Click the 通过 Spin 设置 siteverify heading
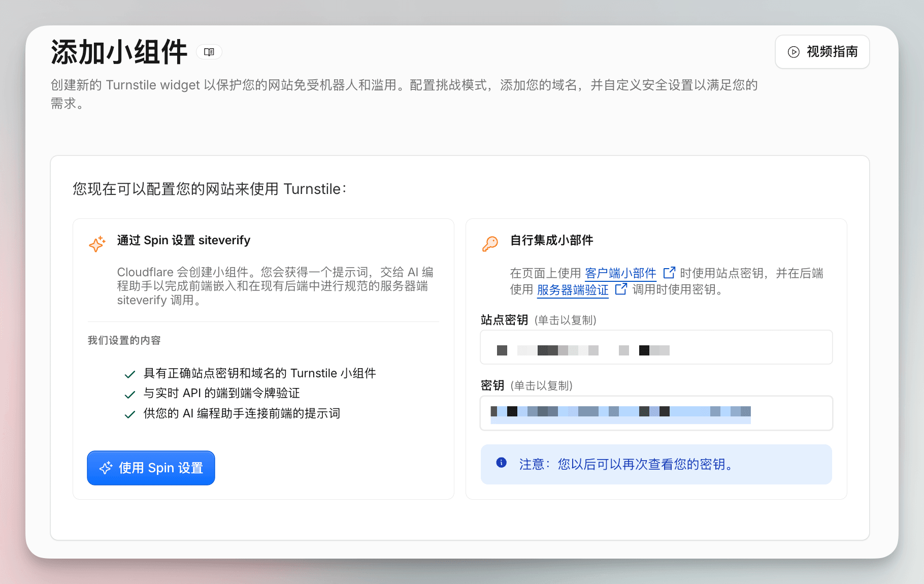The height and width of the screenshot is (584, 924). [184, 240]
